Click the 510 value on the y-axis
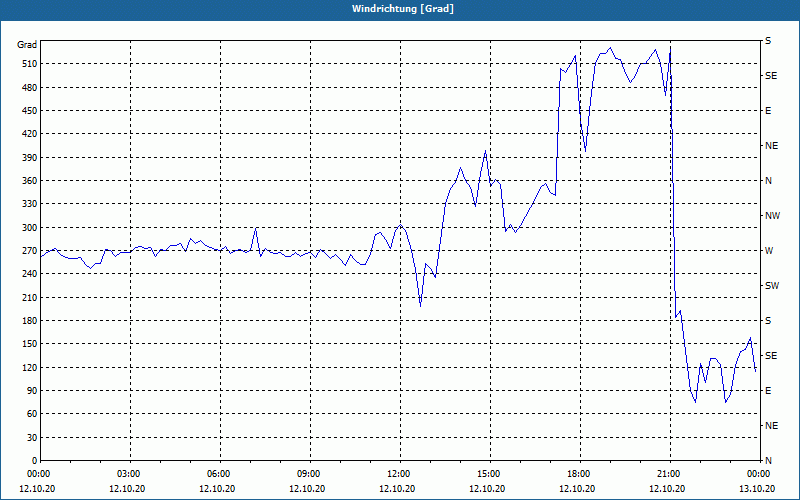The width and height of the screenshot is (800, 500). 29,64
